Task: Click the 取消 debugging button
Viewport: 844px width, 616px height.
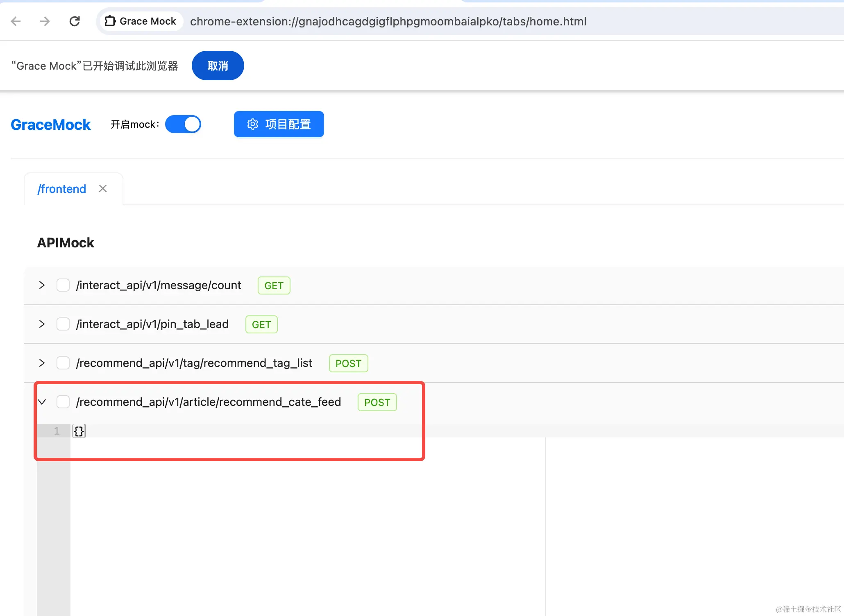Action: [218, 66]
